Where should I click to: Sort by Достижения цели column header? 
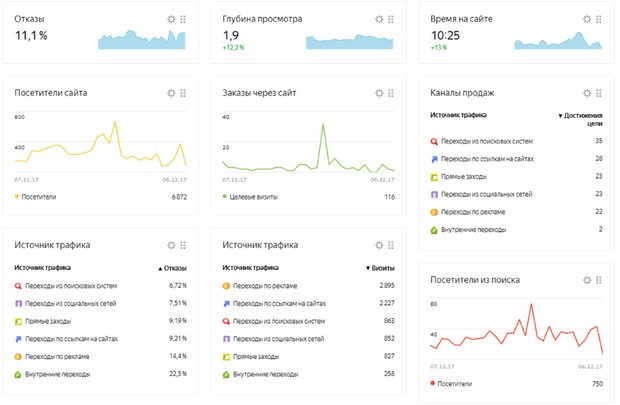tap(580, 119)
